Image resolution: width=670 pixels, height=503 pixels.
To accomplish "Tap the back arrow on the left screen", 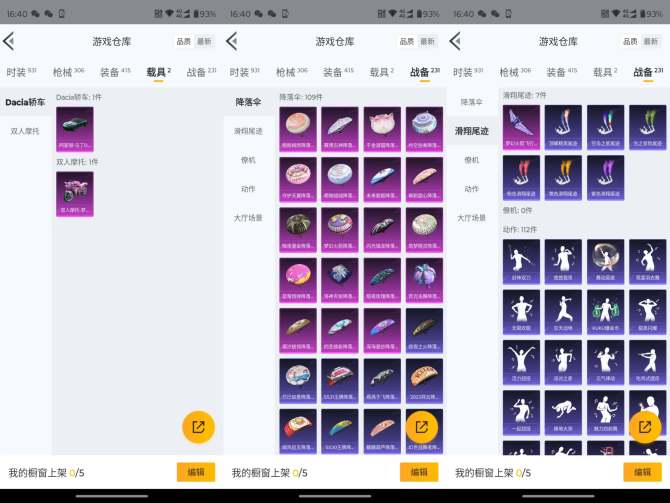I will (x=9, y=41).
